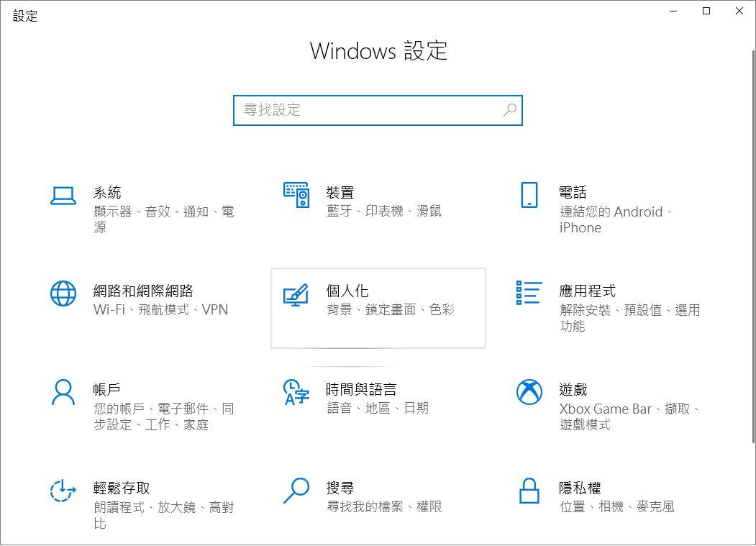
Task: Click the 電話 category title
Action: pos(573,193)
